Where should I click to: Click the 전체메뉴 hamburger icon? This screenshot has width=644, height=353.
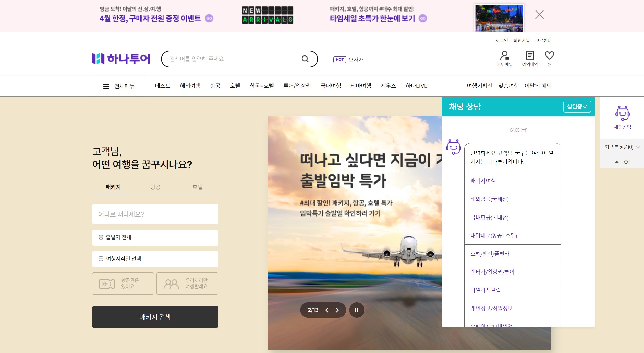(106, 86)
